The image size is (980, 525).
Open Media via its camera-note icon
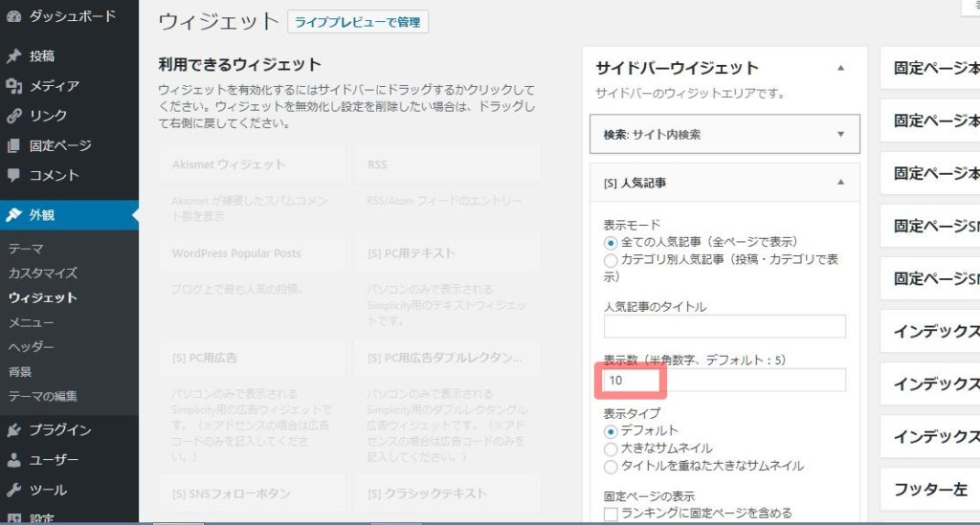(13, 86)
